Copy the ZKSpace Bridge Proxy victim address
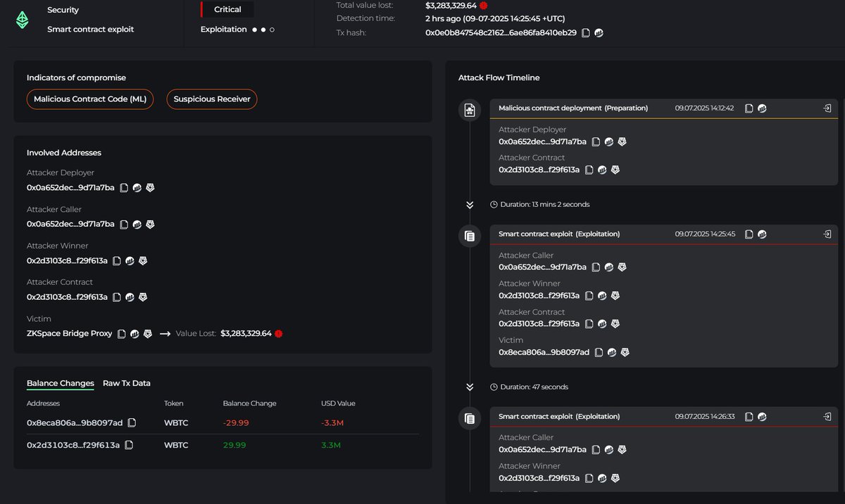Screen dimensions: 845x504 pyautogui.click(x=122, y=334)
